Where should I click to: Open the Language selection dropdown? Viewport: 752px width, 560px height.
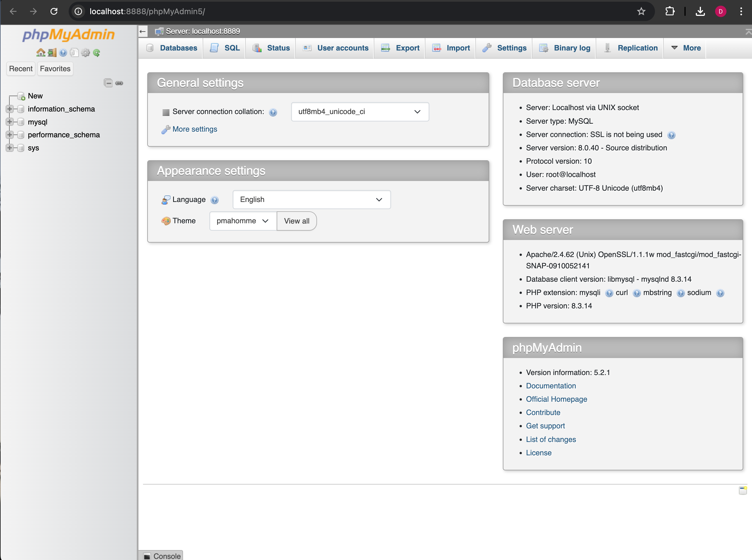[x=311, y=199]
